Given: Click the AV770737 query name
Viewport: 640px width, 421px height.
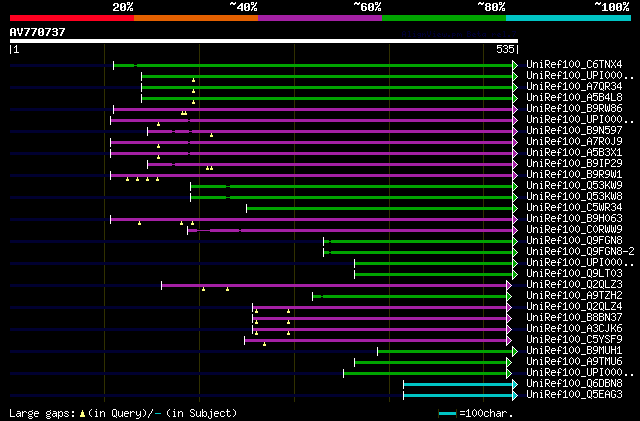Looking at the screenshot, I should pyautogui.click(x=38, y=32).
